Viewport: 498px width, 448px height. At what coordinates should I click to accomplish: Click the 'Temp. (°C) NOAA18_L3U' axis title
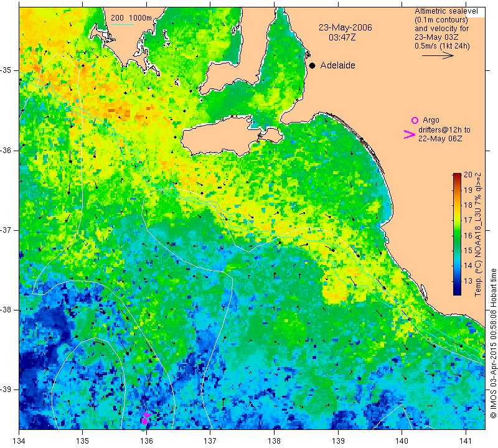coord(478,250)
